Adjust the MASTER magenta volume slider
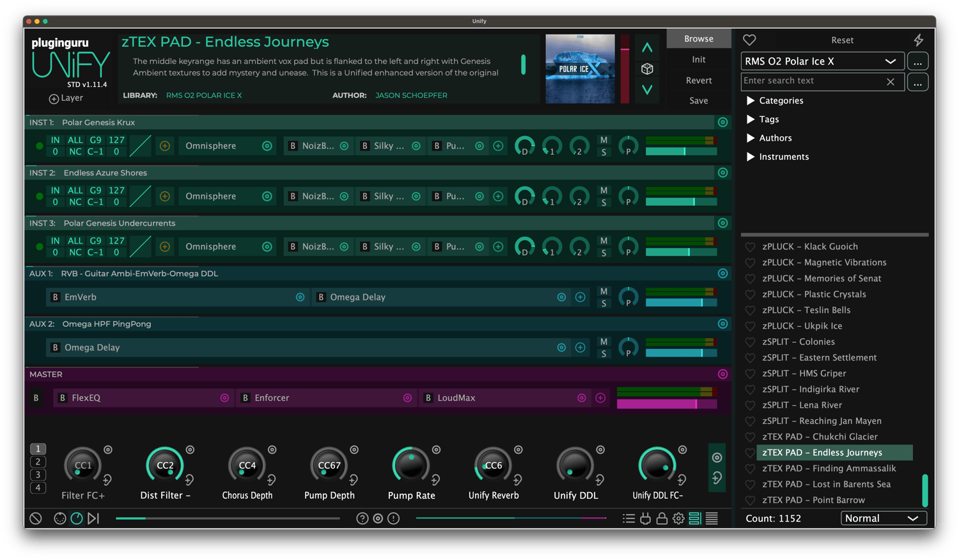This screenshot has width=959, height=560. (667, 404)
